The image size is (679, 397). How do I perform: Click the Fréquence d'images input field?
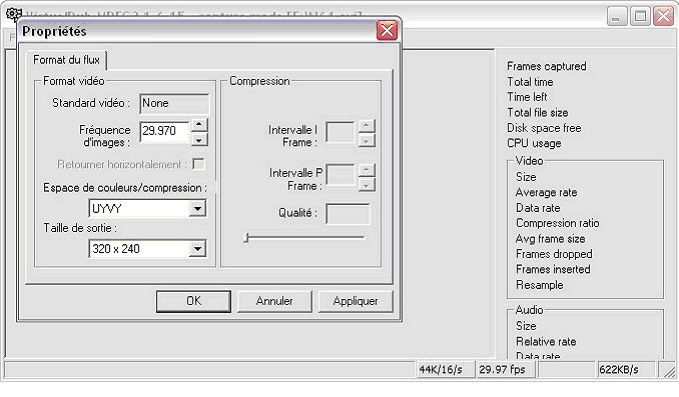click(165, 132)
